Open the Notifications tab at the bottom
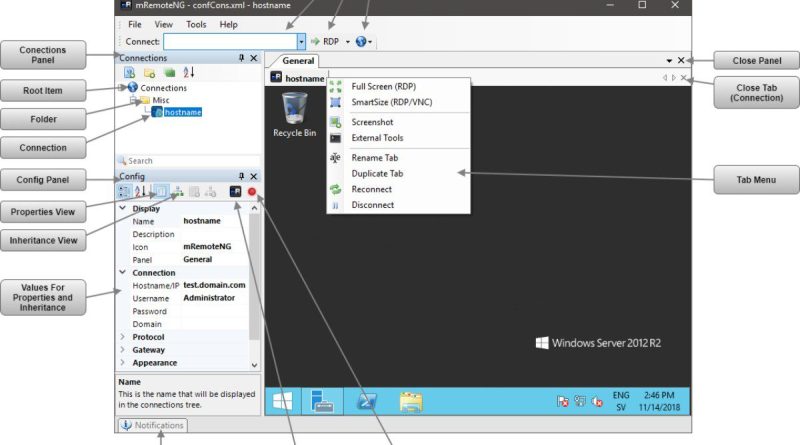The image size is (800, 445). (x=153, y=425)
